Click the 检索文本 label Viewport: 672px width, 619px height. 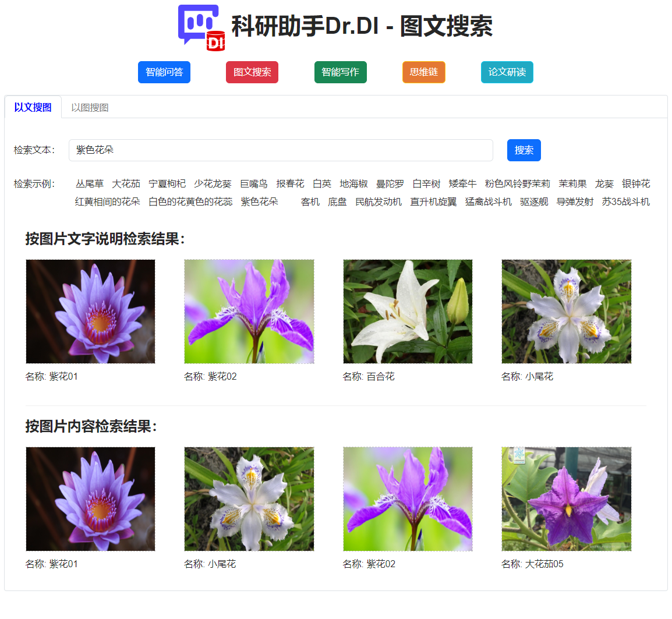pos(34,150)
